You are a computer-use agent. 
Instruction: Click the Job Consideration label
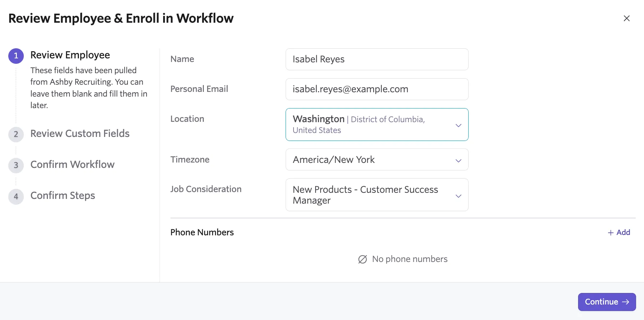[206, 189]
